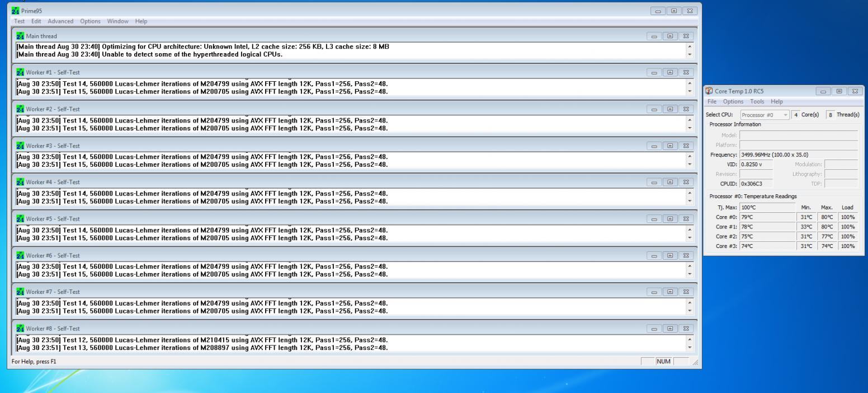The height and width of the screenshot is (393, 868).
Task: Click Core #2 max temperature 77°C
Action: coord(828,236)
